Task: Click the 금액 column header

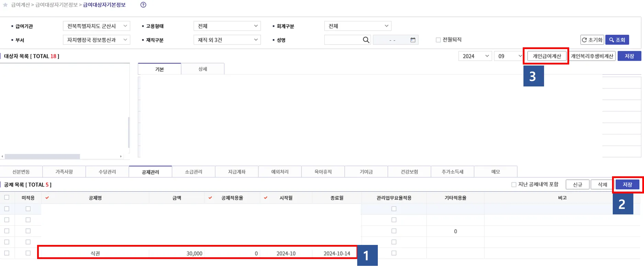Action: (x=177, y=198)
